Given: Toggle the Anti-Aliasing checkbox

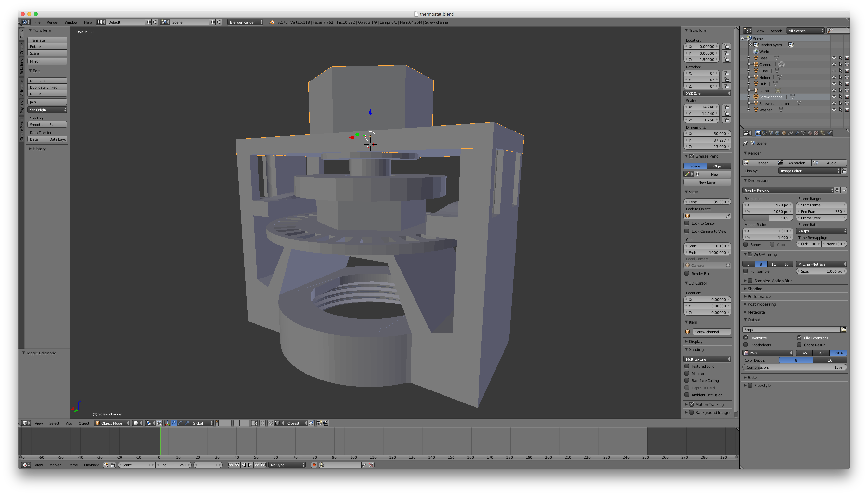Looking at the screenshot, I should (x=750, y=254).
